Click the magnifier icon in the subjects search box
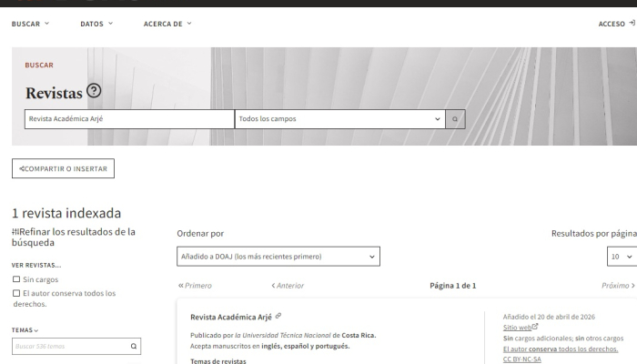The height and width of the screenshot is (364, 637). [134, 346]
